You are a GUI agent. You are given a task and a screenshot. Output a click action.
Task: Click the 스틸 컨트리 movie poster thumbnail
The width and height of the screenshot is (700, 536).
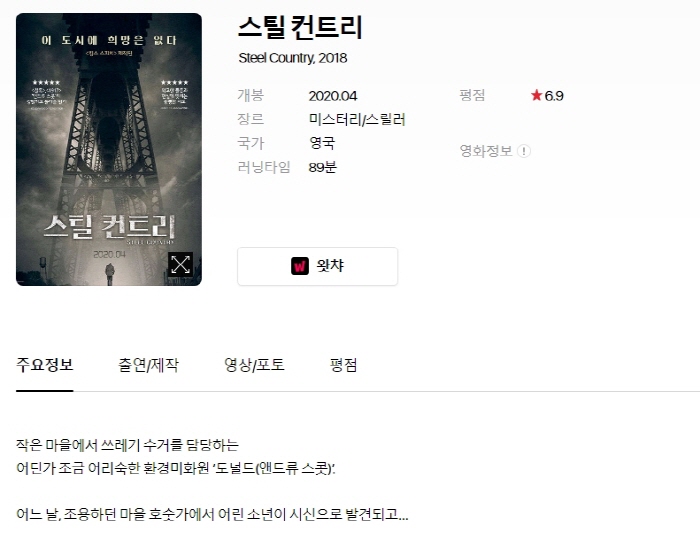(109, 150)
